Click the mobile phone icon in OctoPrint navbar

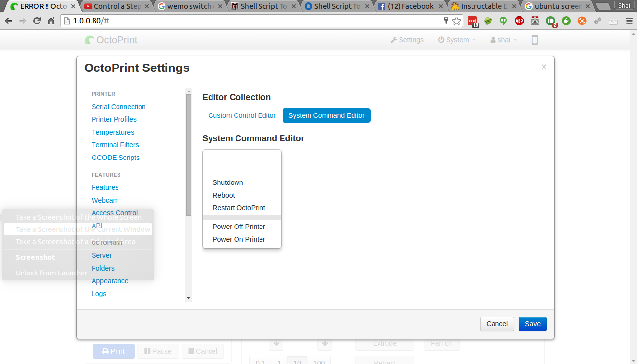(535, 40)
